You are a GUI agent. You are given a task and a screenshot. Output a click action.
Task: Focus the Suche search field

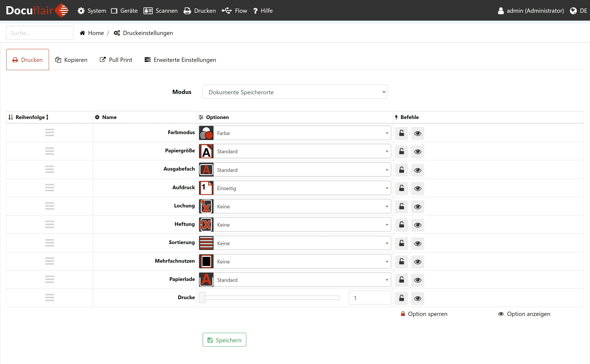tap(39, 33)
